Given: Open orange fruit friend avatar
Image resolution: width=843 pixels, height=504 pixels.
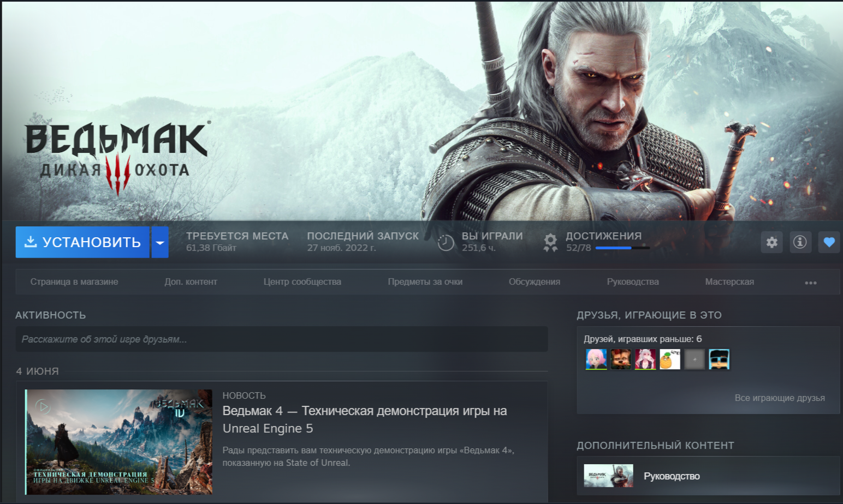Looking at the screenshot, I should pos(670,359).
